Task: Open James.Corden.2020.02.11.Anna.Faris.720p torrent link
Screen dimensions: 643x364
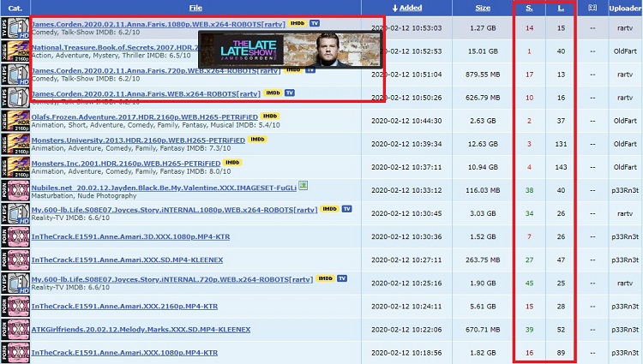Action: [x=156, y=71]
